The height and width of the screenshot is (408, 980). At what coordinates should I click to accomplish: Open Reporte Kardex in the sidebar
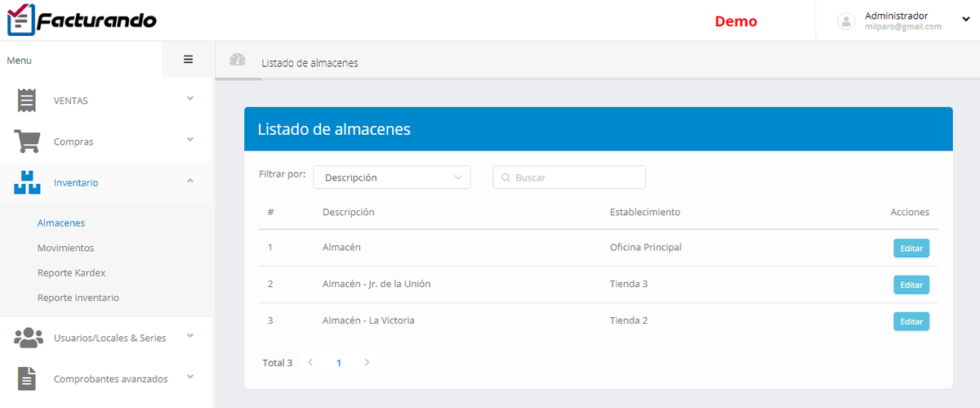pyautogui.click(x=71, y=272)
